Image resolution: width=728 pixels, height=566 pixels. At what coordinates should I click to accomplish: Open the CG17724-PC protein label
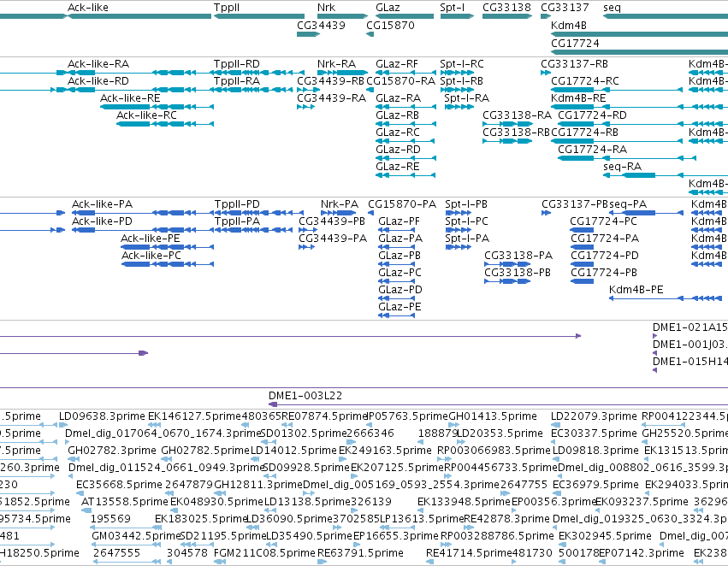point(604,221)
